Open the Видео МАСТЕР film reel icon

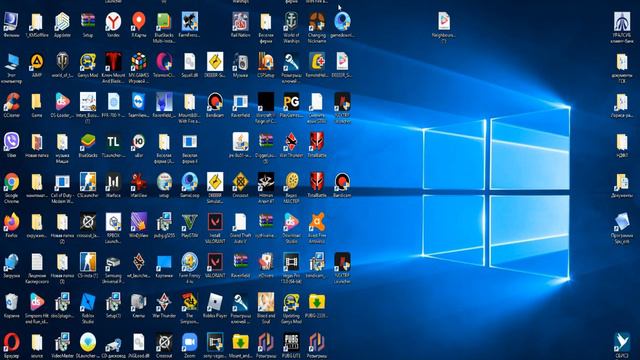click(291, 182)
